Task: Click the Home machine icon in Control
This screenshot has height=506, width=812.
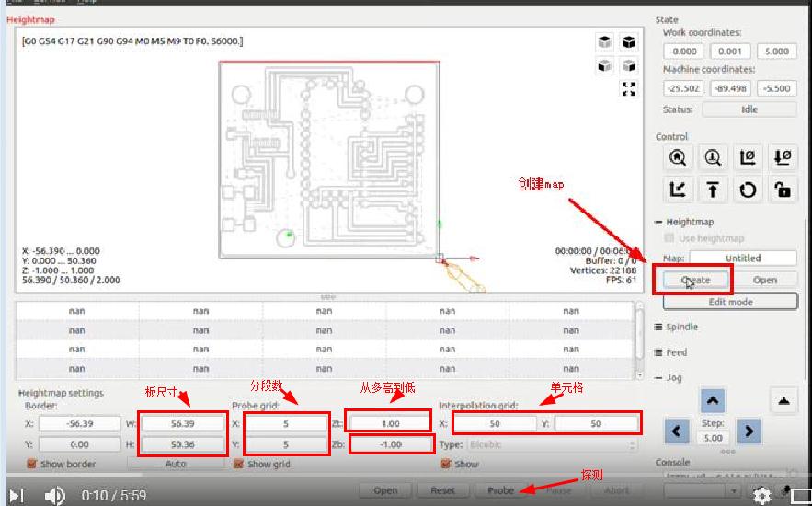Action: [678, 157]
